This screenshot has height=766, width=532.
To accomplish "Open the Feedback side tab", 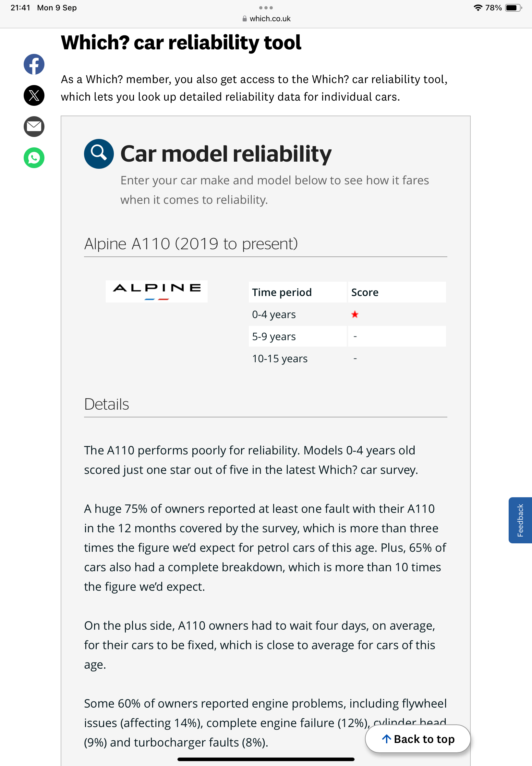I will 520,520.
